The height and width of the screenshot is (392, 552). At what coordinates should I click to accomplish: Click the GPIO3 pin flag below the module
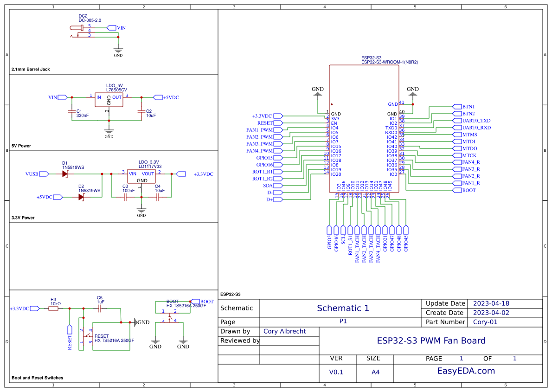pos(329,229)
